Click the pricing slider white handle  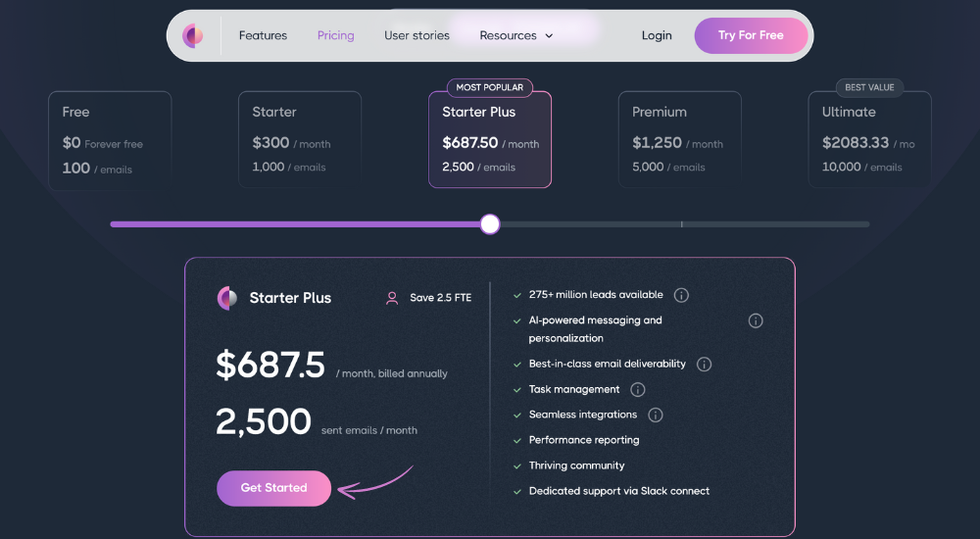click(x=490, y=223)
